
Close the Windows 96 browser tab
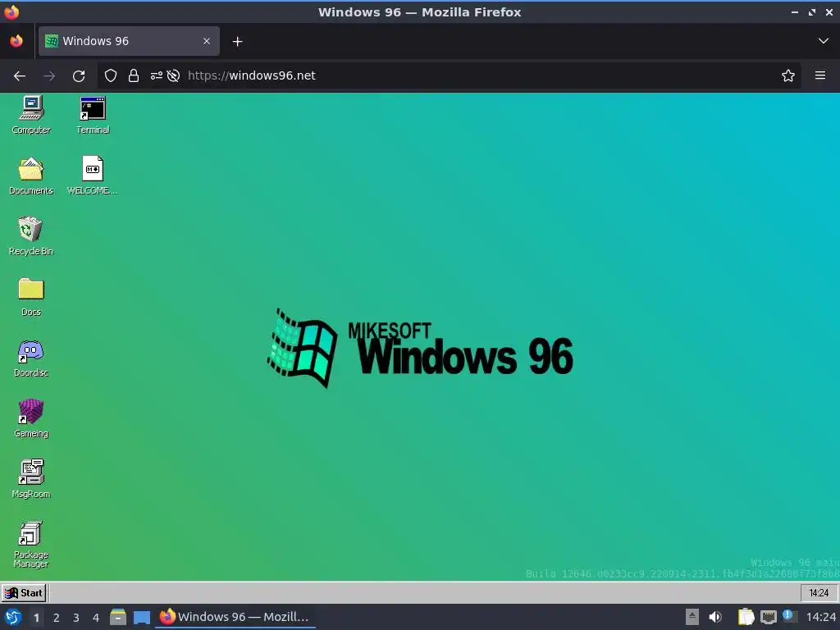pyautogui.click(x=207, y=41)
